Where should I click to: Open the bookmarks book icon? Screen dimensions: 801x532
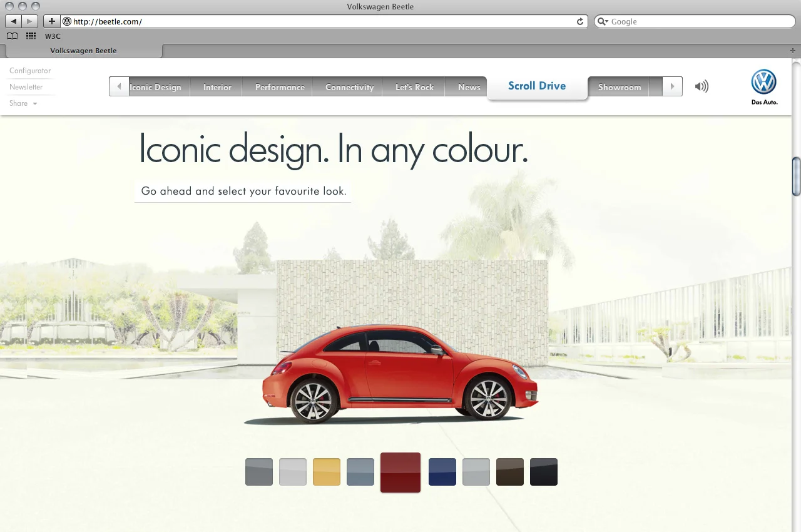(12, 36)
